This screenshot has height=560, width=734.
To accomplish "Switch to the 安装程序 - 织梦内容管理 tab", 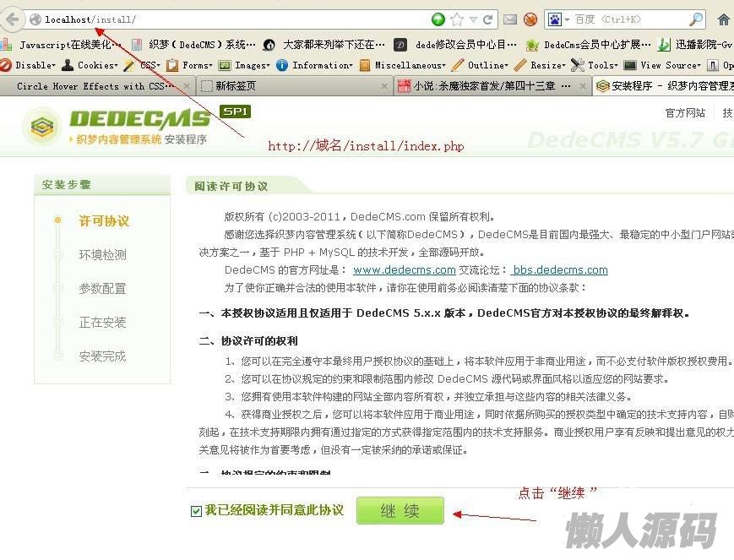I will tap(663, 86).
